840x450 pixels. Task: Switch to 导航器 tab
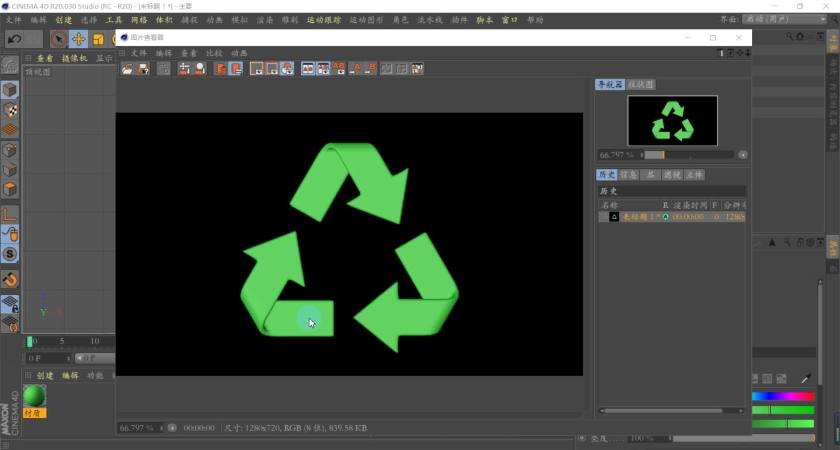[610, 85]
